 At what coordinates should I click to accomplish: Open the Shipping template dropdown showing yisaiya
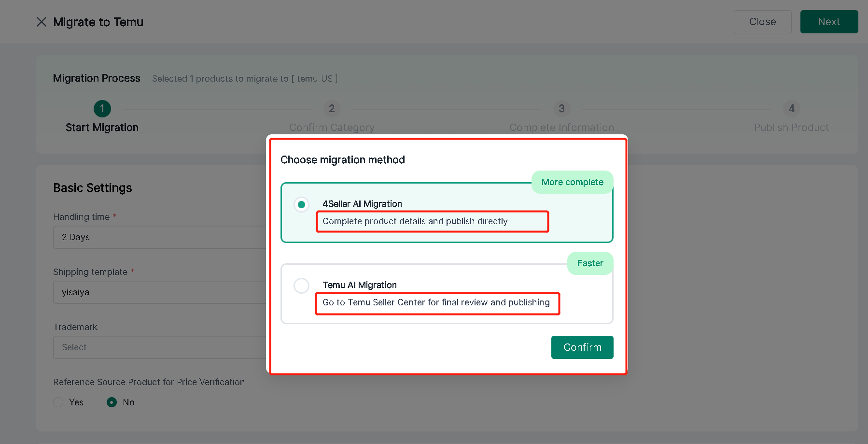[159, 292]
